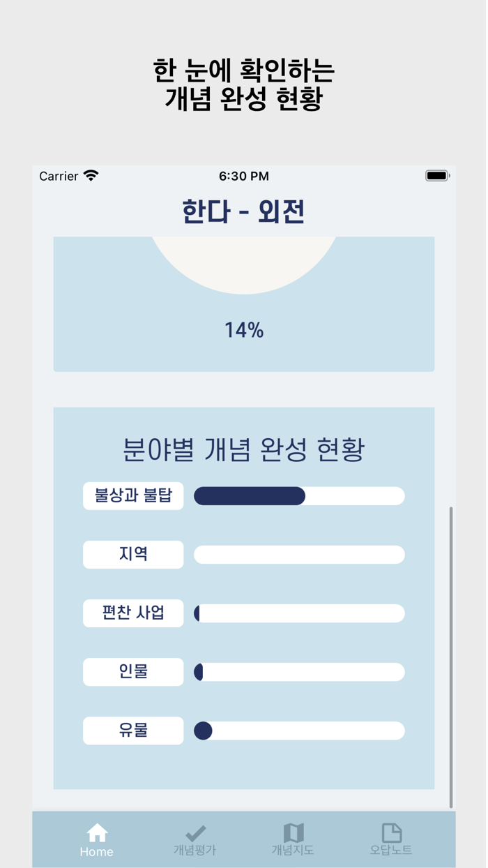This screenshot has width=488, height=868.
Task: Tap the battery icon in the status bar
Action: coord(438,175)
